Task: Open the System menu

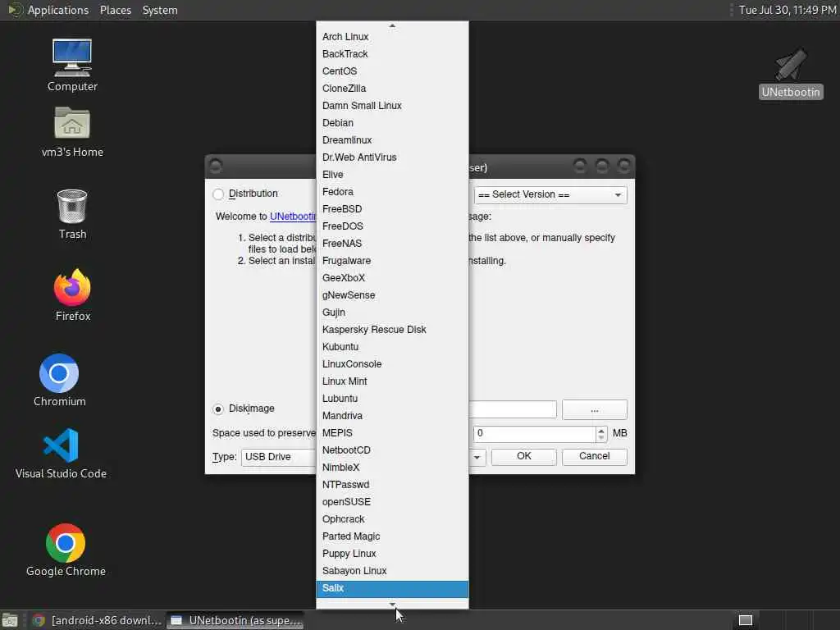Action: (x=160, y=10)
